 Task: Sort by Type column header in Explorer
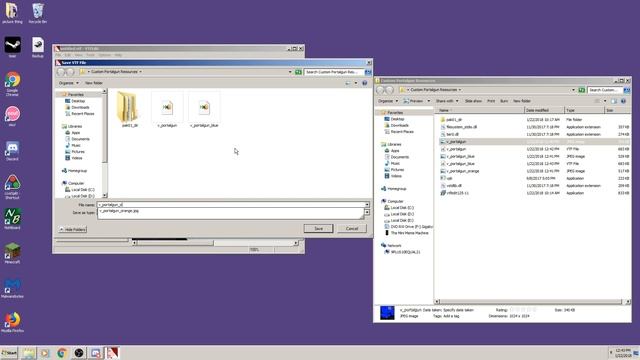584,110
